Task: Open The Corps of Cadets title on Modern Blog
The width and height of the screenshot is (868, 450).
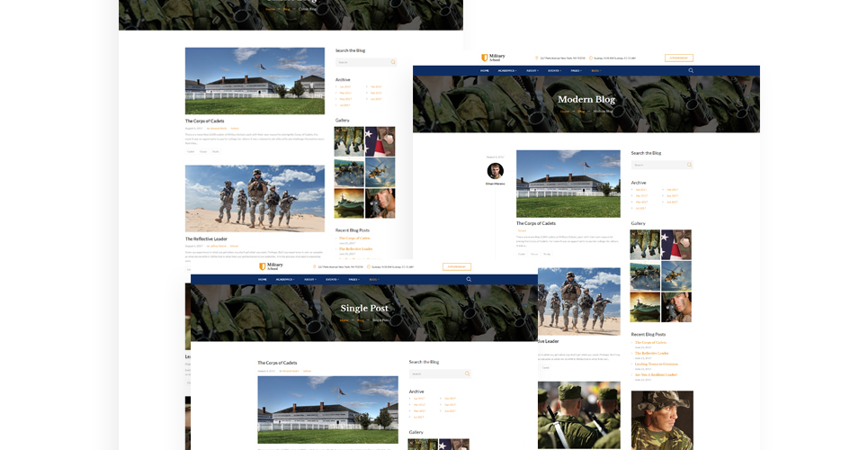Action: (536, 223)
